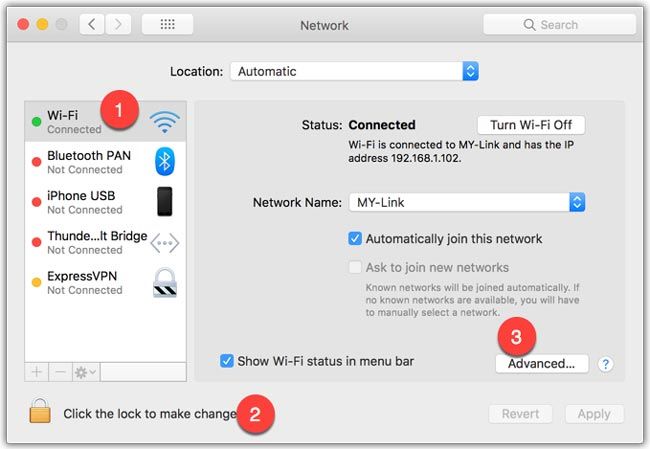
Task: Select ExpressVPN service
Action: point(106,282)
